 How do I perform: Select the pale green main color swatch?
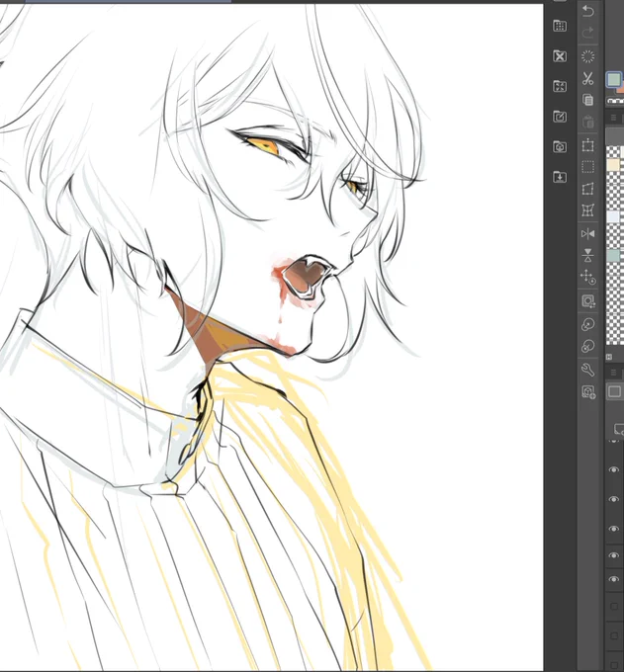click(614, 79)
